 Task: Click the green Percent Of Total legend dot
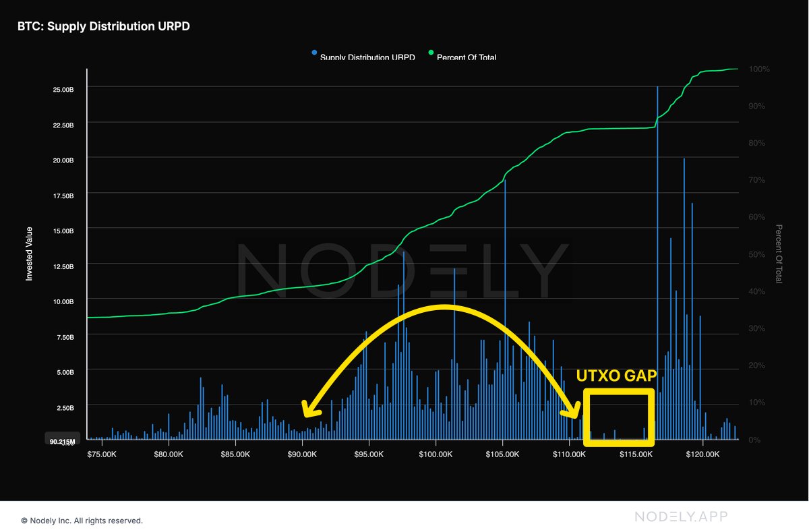(430, 52)
